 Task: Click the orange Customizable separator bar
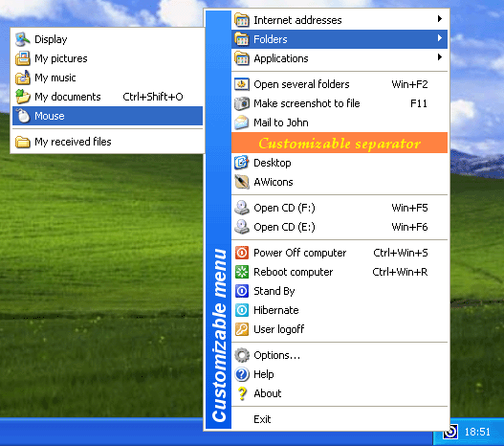340,143
